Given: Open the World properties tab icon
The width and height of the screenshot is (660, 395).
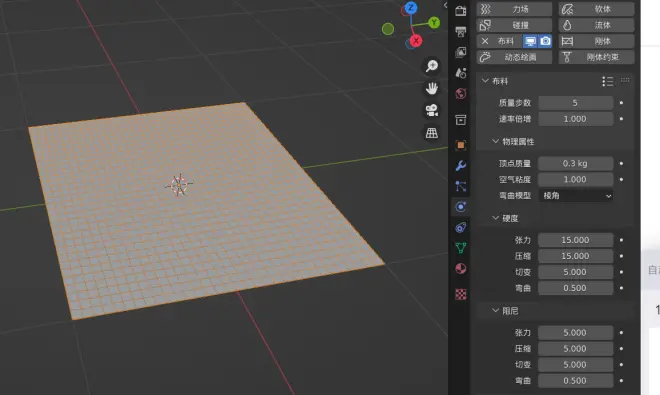Looking at the screenshot, I should (x=460, y=93).
